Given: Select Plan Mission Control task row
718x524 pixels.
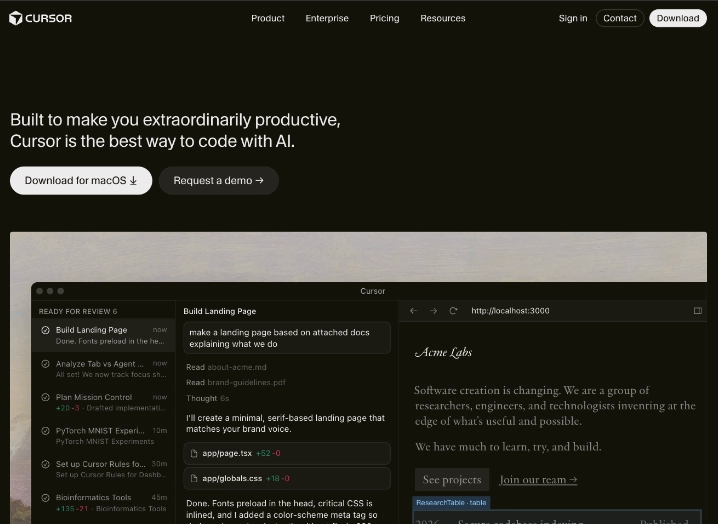Looking at the screenshot, I should click(103, 402).
